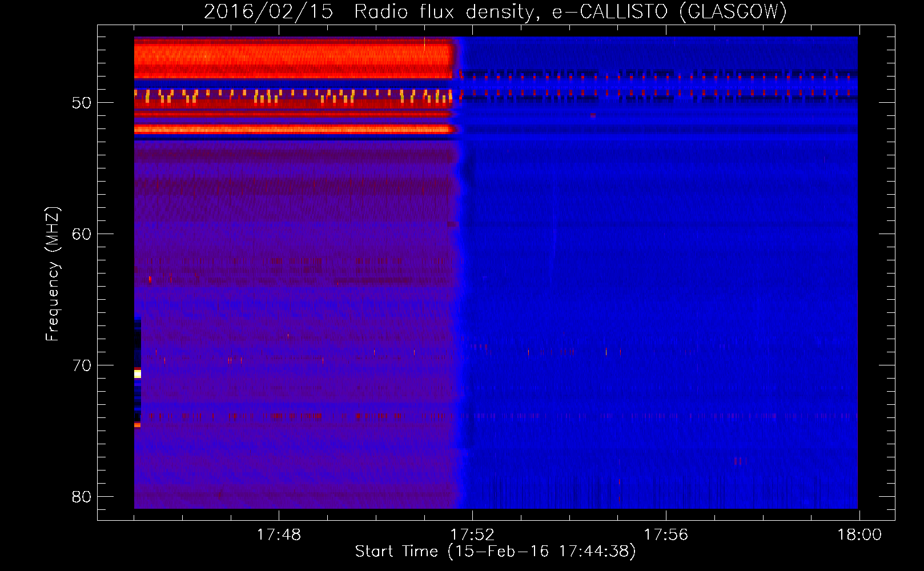This screenshot has height=571, width=924.
Task: Click the 'Frequency (MHZ)' axis label
Action: point(53,274)
